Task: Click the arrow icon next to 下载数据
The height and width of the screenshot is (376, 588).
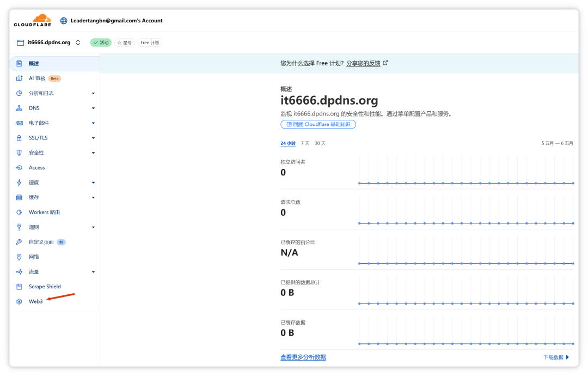Action: [x=567, y=357]
